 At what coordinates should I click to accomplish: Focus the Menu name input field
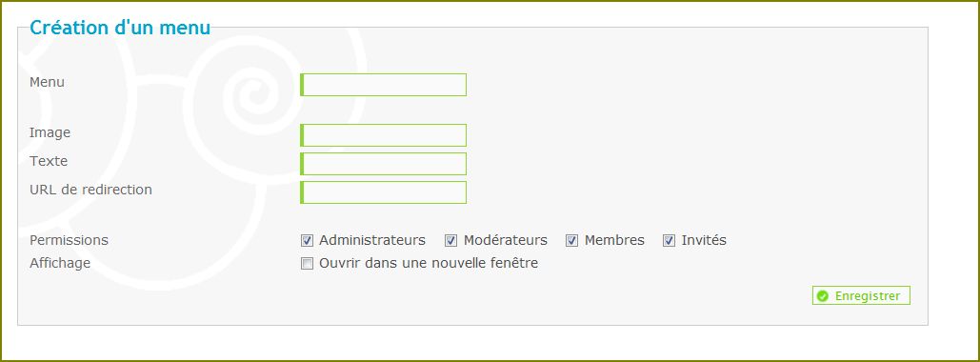(383, 85)
